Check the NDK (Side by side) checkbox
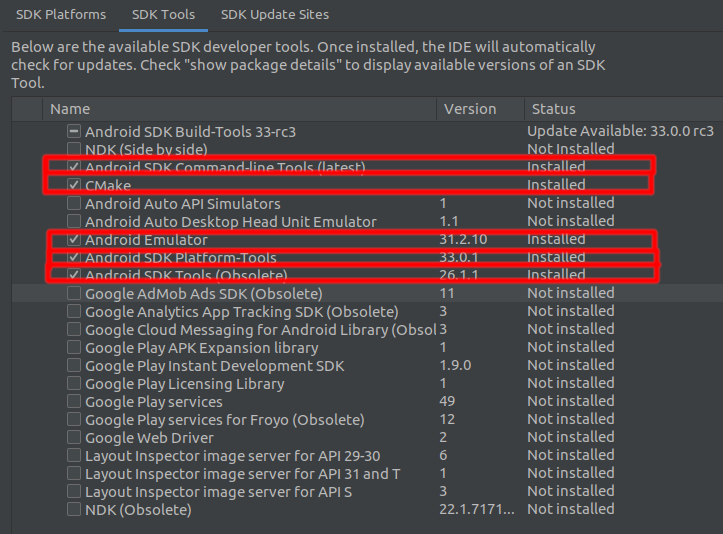Image resolution: width=723 pixels, height=534 pixels. point(74,149)
